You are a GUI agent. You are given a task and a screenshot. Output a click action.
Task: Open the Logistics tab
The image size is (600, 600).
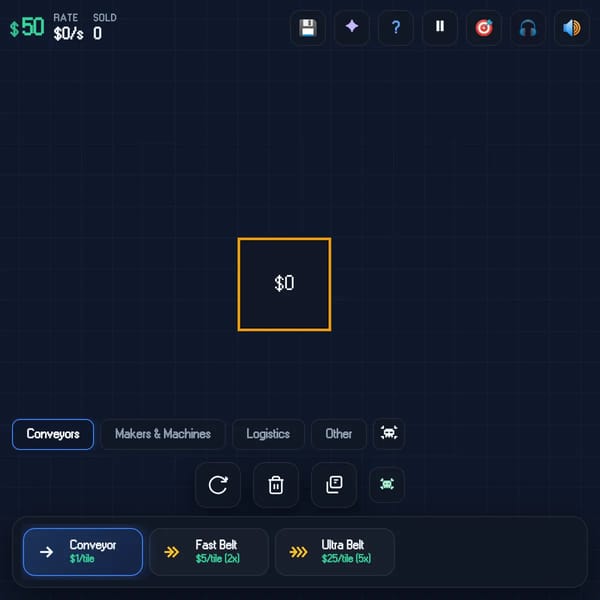[268, 434]
